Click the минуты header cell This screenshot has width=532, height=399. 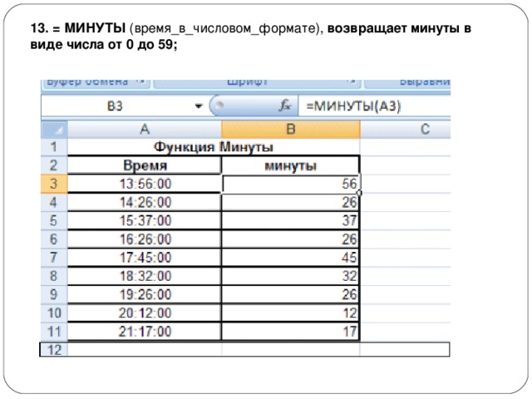pyautogui.click(x=290, y=165)
